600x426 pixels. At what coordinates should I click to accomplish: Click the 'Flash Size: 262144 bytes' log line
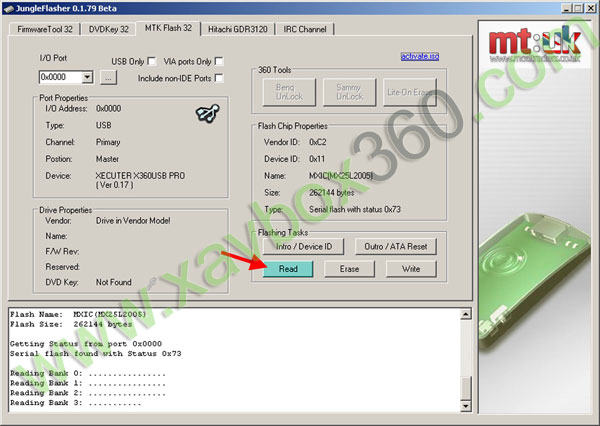click(71, 324)
